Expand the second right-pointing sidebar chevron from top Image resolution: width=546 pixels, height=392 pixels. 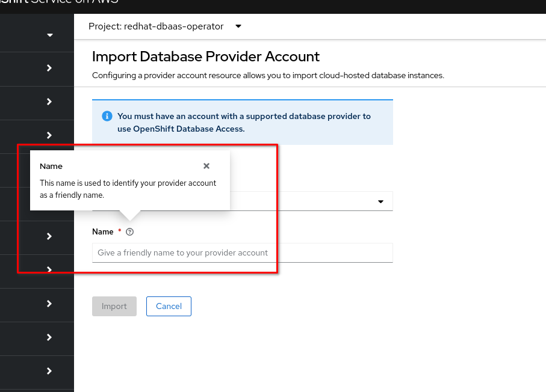point(49,102)
